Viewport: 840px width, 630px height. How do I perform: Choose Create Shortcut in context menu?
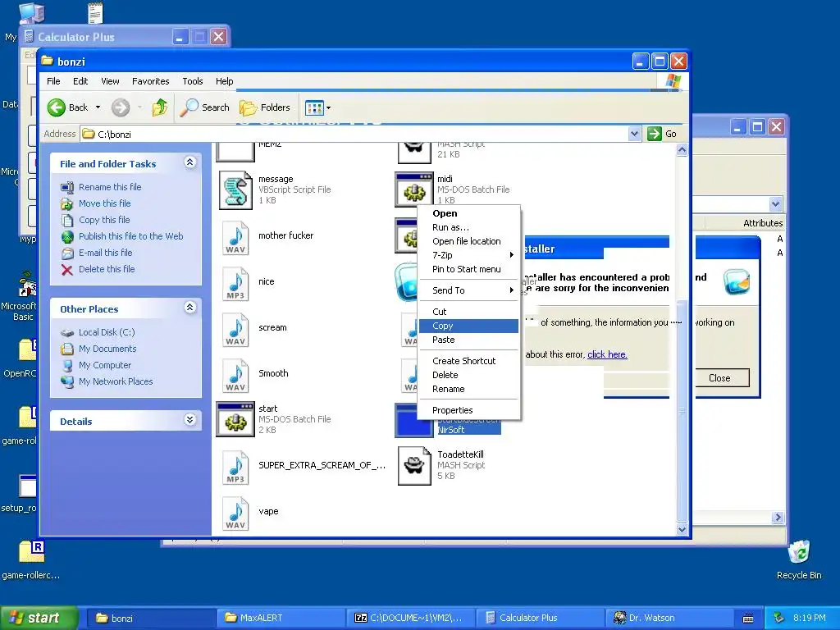click(468, 361)
